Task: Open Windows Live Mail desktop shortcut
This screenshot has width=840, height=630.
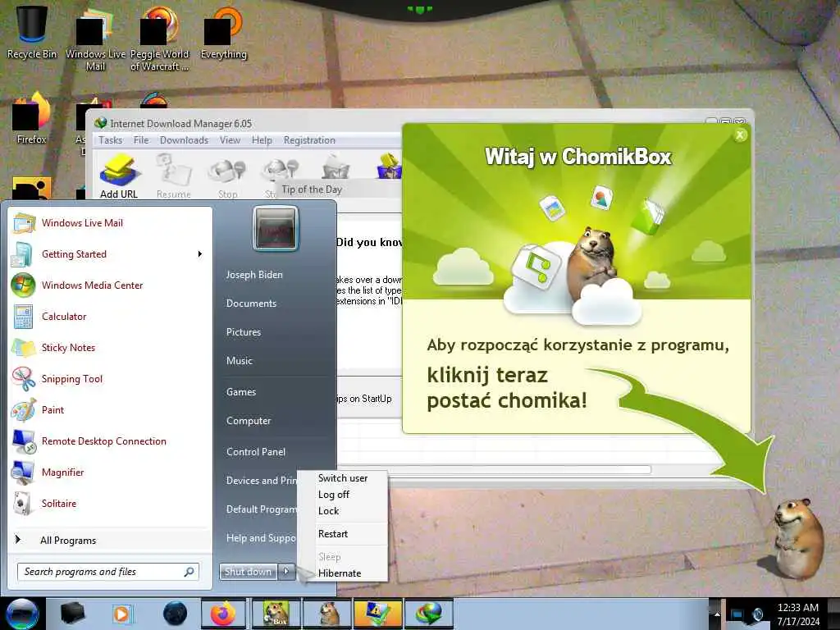Action: point(95,39)
